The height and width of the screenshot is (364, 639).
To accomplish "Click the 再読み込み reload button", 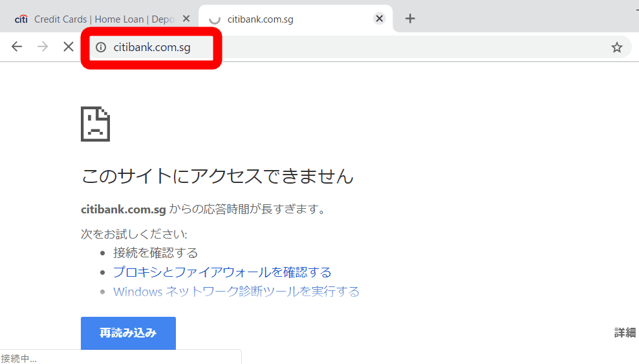I will [x=128, y=333].
